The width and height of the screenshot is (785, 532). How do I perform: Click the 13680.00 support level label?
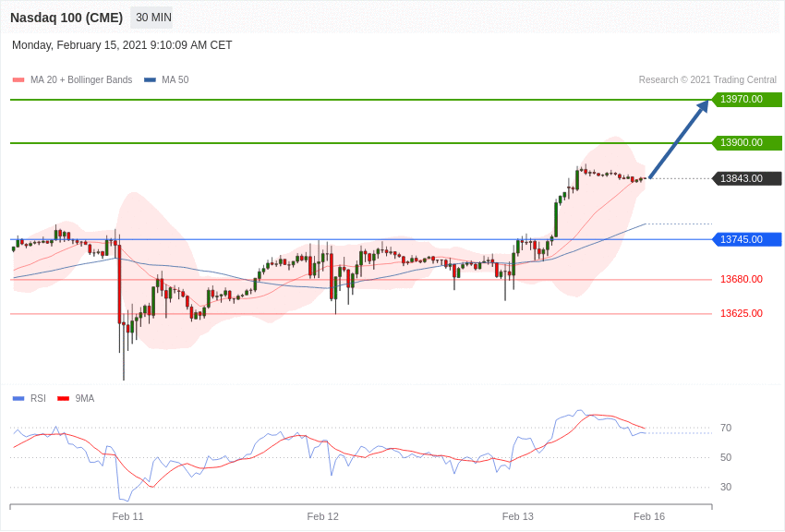click(741, 279)
